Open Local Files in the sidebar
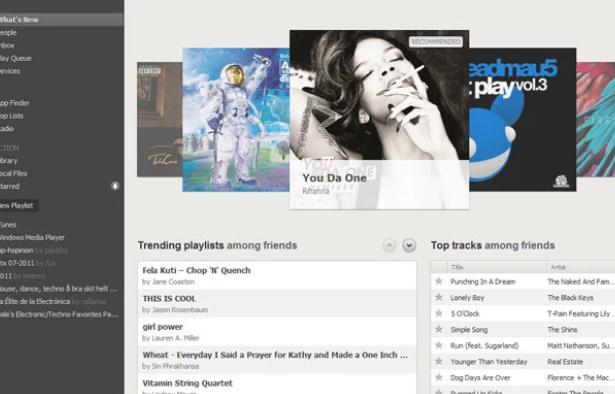The image size is (615, 394). pos(14,173)
